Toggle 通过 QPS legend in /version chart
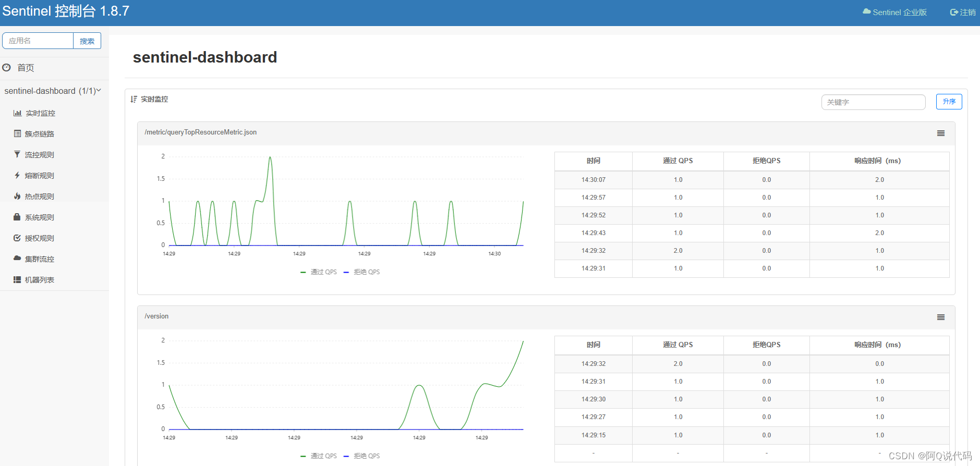This screenshot has width=980, height=466. click(x=319, y=456)
